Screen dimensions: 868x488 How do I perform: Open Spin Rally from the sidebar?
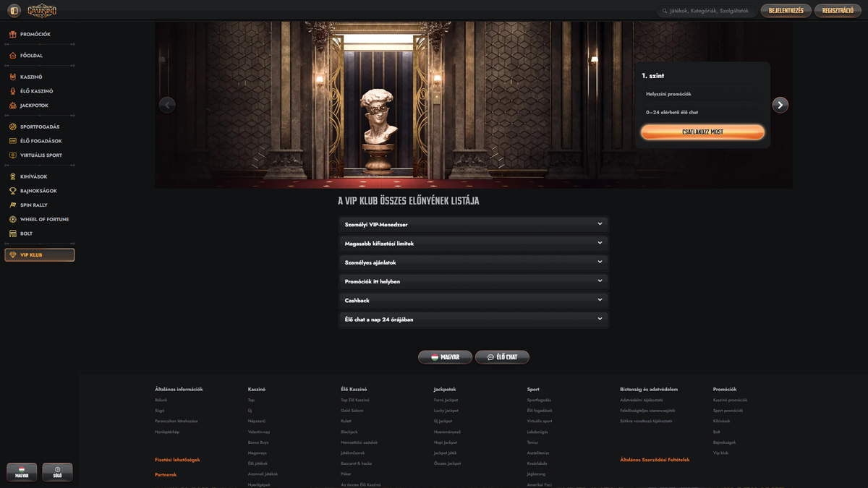33,205
